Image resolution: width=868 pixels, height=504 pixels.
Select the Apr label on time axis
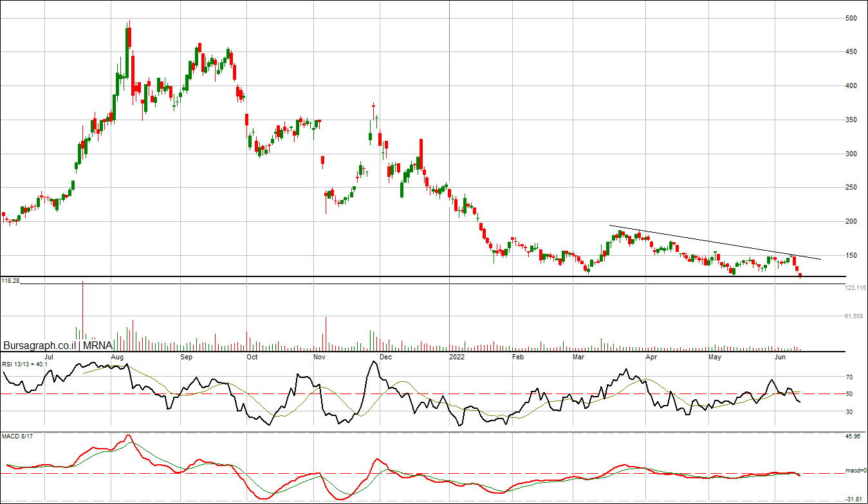tap(651, 356)
